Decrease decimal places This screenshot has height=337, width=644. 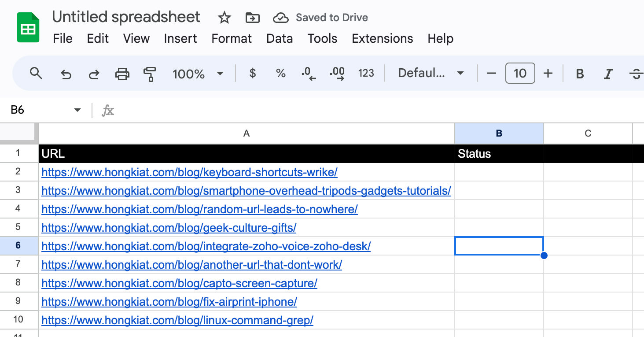click(x=309, y=74)
